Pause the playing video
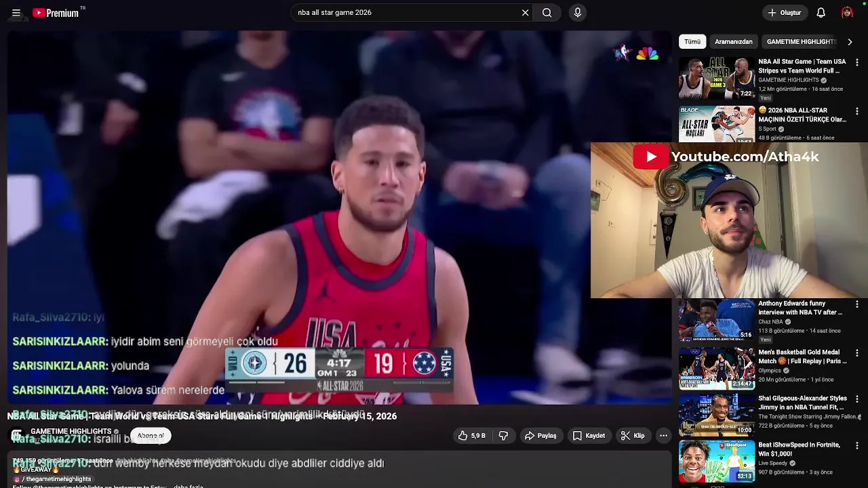868x488 pixels. pos(339,217)
